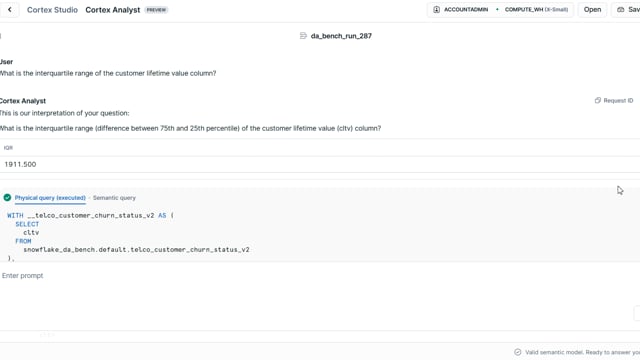Click the PREVIEW badge beside Cortex Analyst
This screenshot has width=640, height=360.
(156, 10)
